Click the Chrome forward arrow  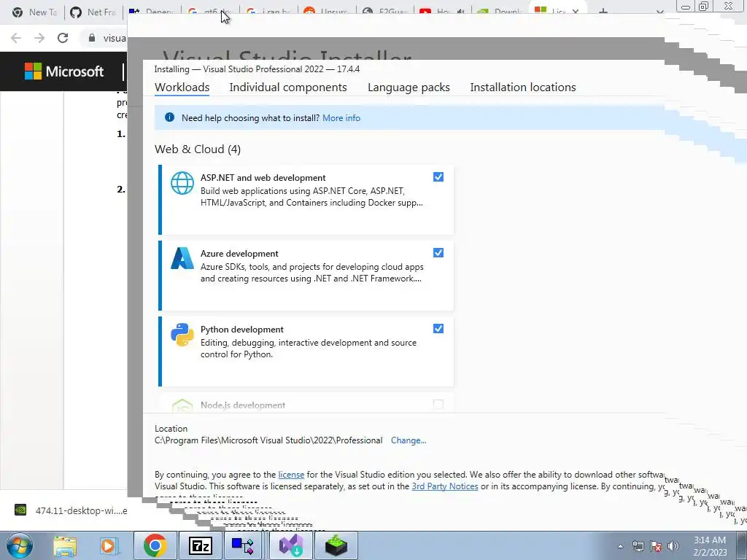point(39,38)
